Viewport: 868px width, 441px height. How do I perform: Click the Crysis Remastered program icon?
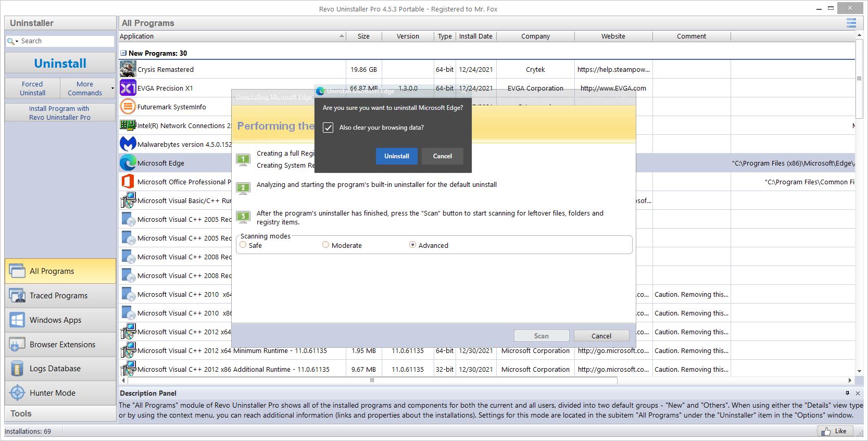(128, 69)
